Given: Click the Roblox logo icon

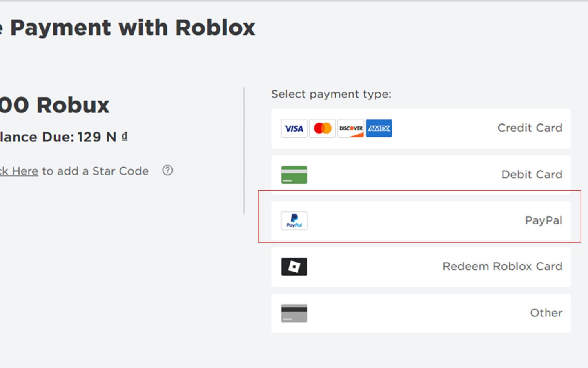Looking at the screenshot, I should point(294,266).
